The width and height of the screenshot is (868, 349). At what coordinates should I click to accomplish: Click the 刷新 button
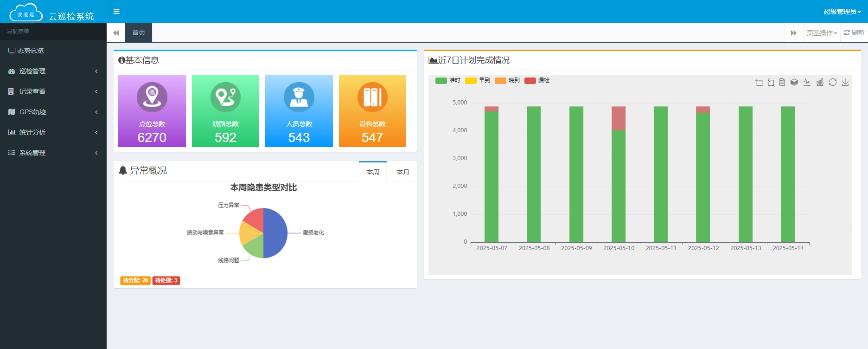click(x=854, y=32)
